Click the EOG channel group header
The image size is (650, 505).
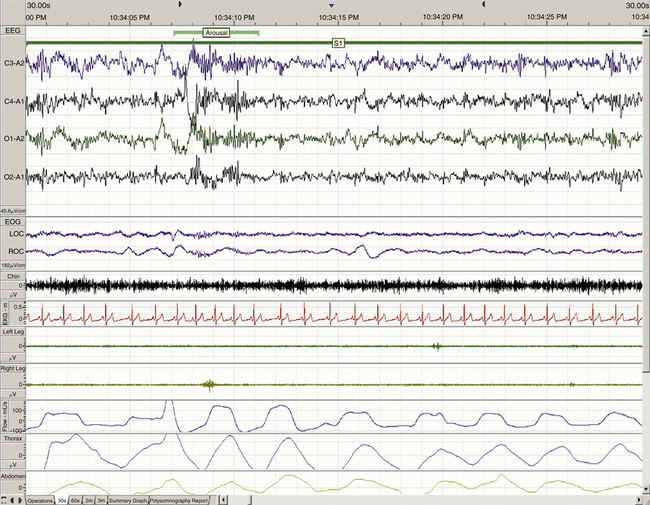(x=13, y=222)
